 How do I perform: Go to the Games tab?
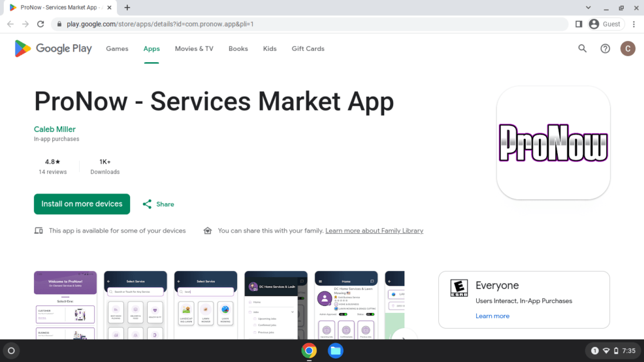pos(117,48)
